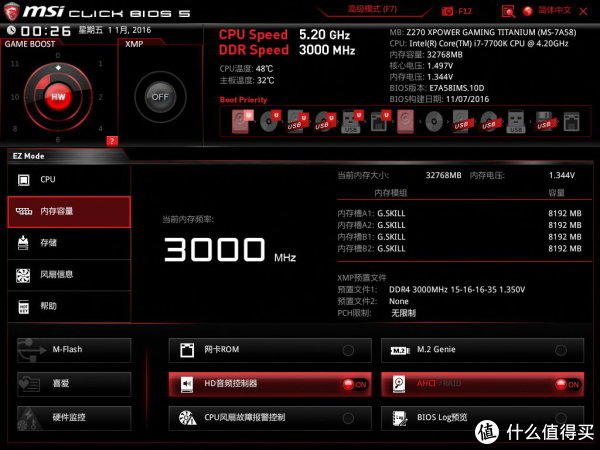The image size is (600, 450).
Task: Click BIOS version E7A58IMS.10D text
Action: point(457,88)
